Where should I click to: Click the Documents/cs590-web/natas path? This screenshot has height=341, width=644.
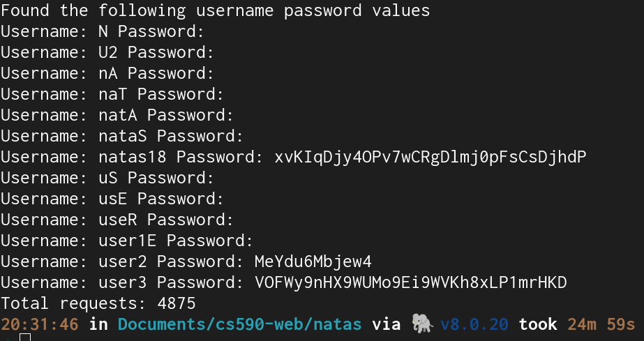click(239, 324)
